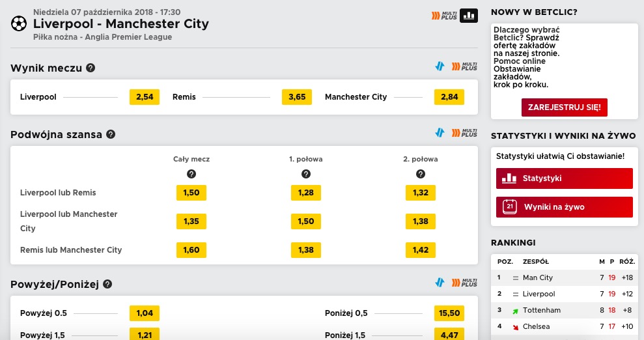This screenshot has width=644, height=340.
Task: Click help icon next to Wynik meczu
Action: [x=91, y=68]
